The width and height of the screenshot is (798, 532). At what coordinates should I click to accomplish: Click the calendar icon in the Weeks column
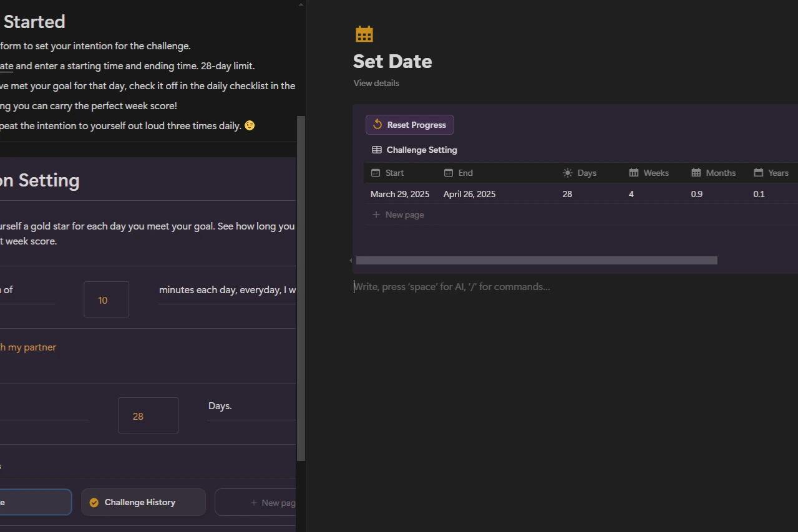[x=633, y=173]
